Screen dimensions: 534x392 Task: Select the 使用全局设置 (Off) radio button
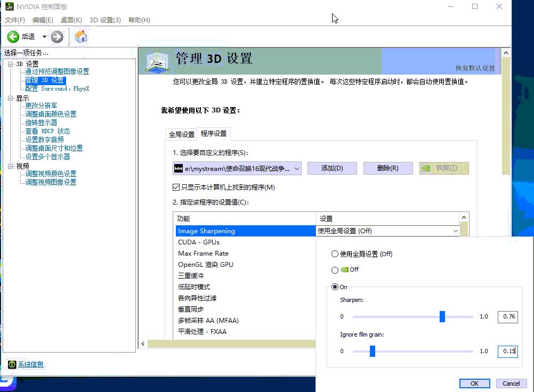coord(335,254)
